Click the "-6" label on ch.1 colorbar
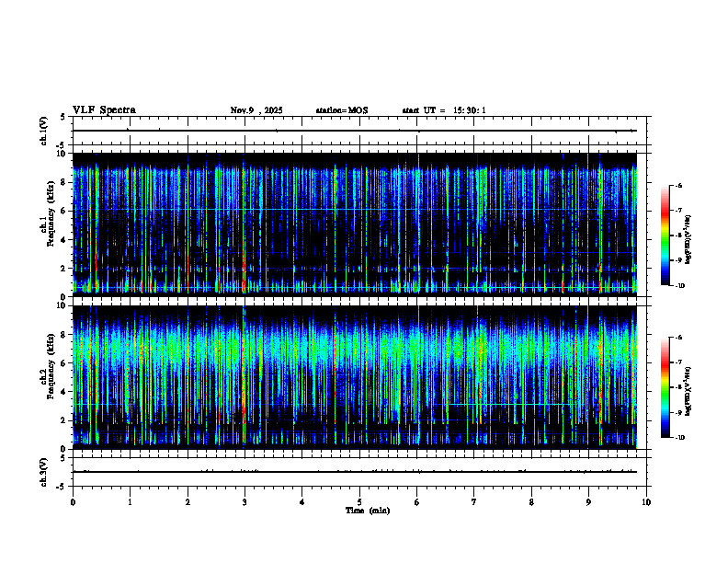 tap(678, 185)
